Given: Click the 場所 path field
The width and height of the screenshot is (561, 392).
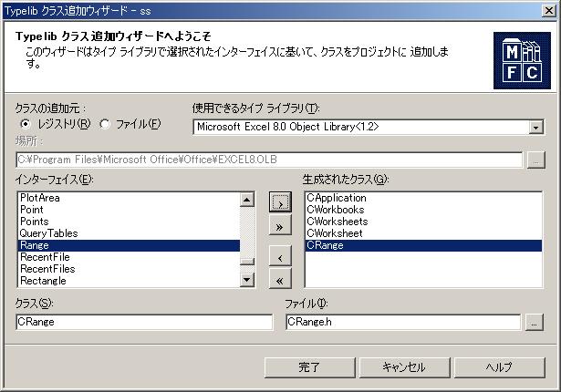Looking at the screenshot, I should (269, 160).
